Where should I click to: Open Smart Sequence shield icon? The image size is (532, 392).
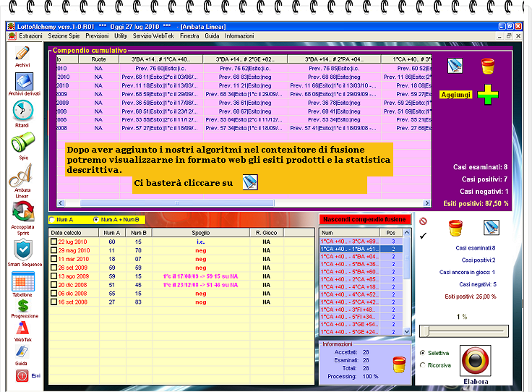click(23, 250)
